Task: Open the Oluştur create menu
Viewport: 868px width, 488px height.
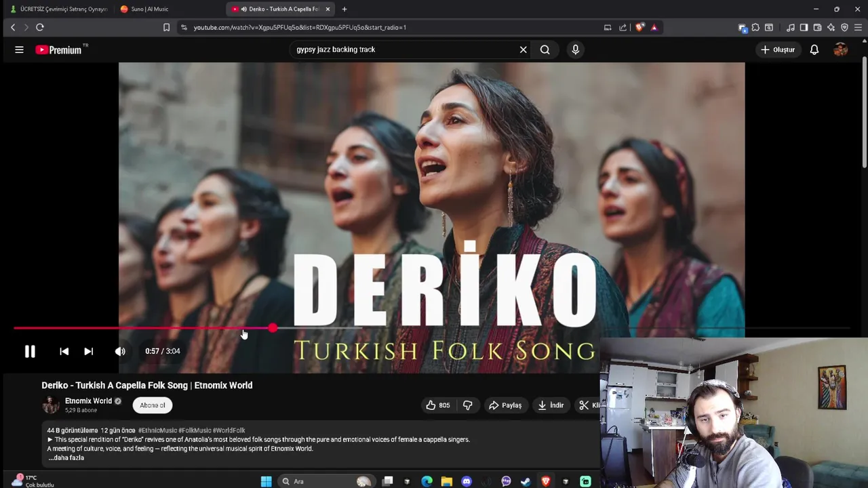Action: pyautogui.click(x=777, y=49)
